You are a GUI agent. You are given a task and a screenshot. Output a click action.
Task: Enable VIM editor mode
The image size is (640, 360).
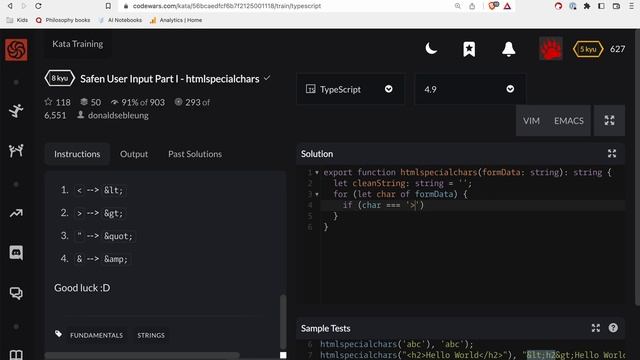click(531, 121)
